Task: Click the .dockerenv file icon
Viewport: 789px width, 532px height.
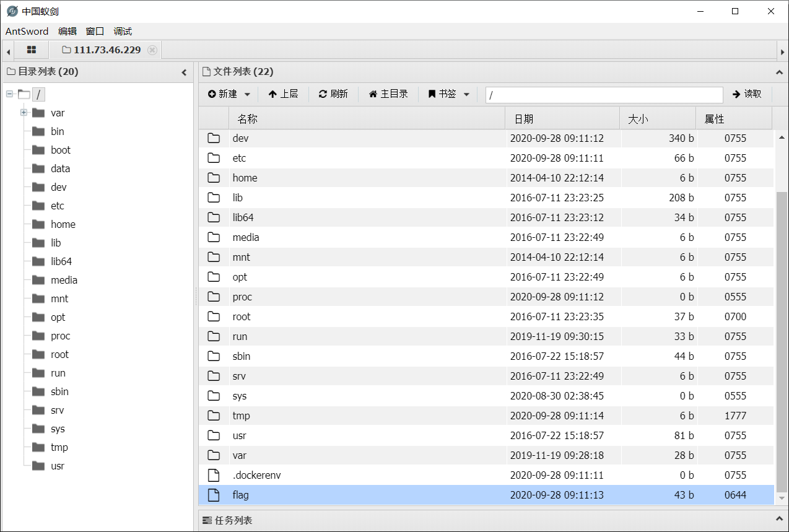Action: (214, 475)
